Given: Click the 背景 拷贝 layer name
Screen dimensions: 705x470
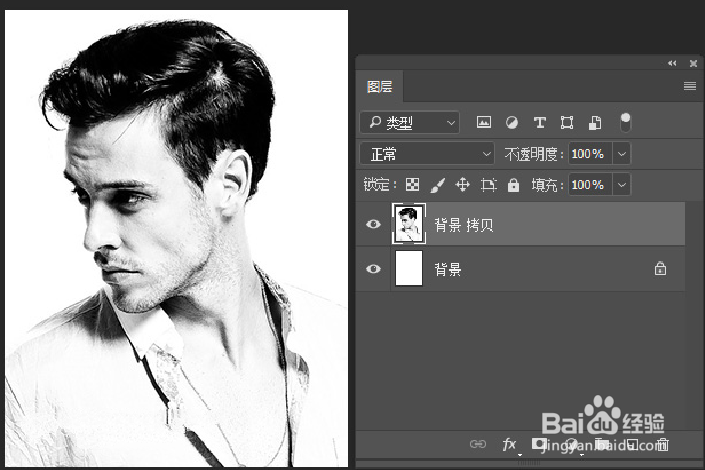Looking at the screenshot, I should point(464,224).
